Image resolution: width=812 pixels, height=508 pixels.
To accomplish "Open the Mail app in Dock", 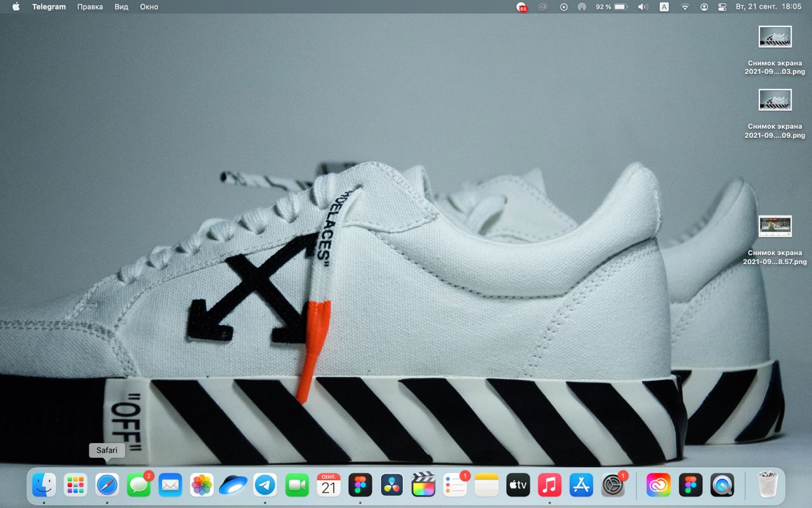I will [170, 486].
